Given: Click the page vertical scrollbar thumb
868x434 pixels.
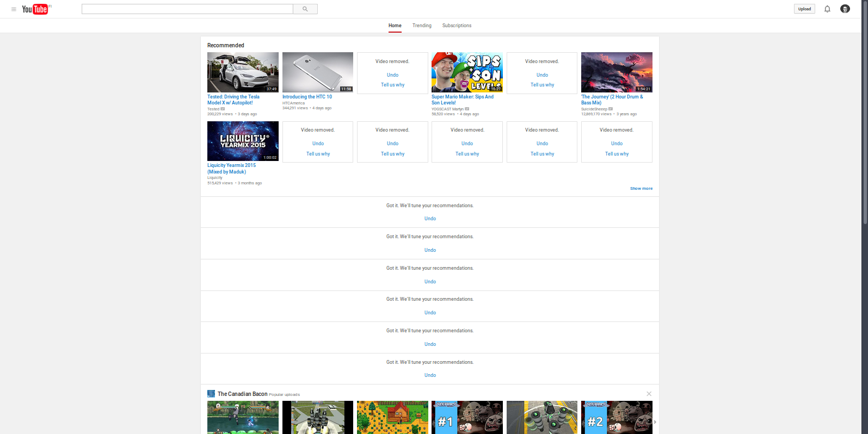Looking at the screenshot, I should pyautogui.click(x=865, y=111).
